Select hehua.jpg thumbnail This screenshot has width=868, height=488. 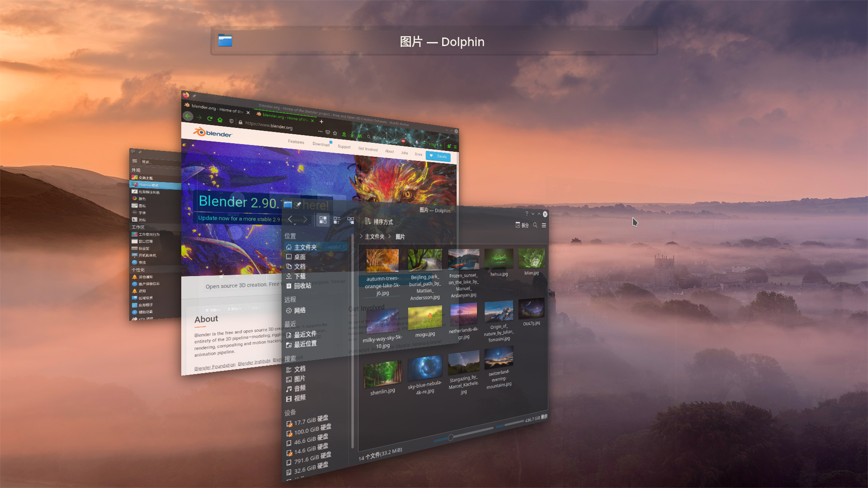499,259
